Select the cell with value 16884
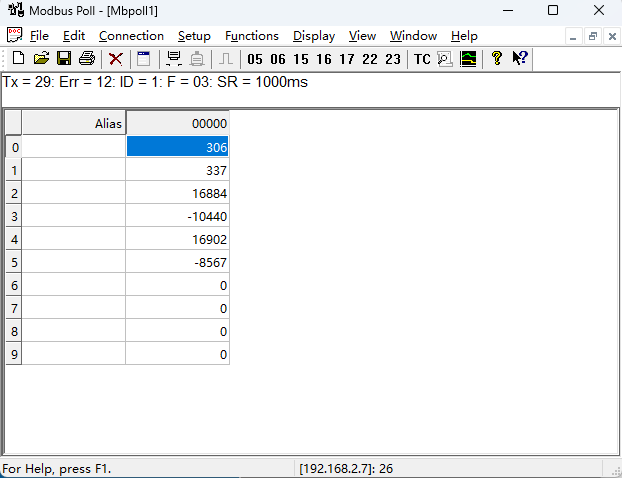 [177, 193]
